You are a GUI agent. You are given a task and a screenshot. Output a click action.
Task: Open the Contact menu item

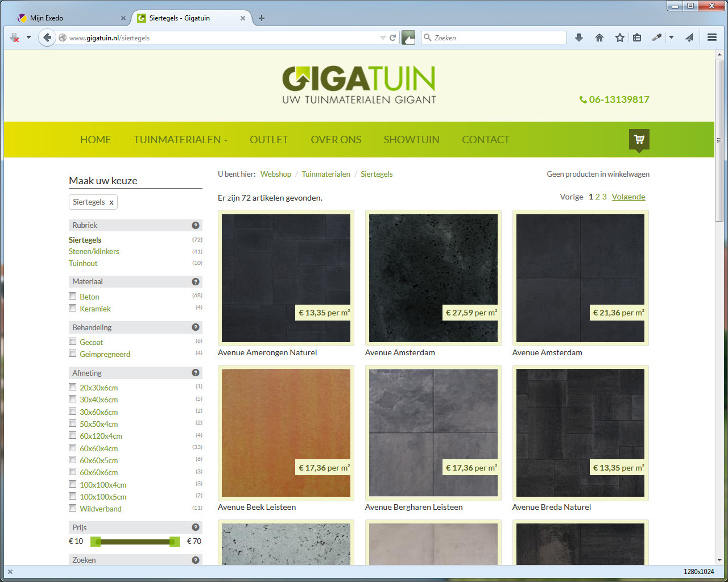pyautogui.click(x=486, y=140)
